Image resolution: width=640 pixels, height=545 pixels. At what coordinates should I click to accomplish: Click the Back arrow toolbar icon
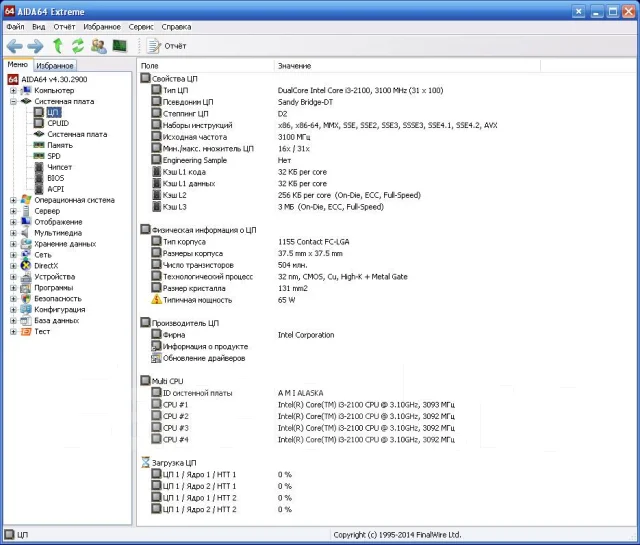(x=15, y=46)
